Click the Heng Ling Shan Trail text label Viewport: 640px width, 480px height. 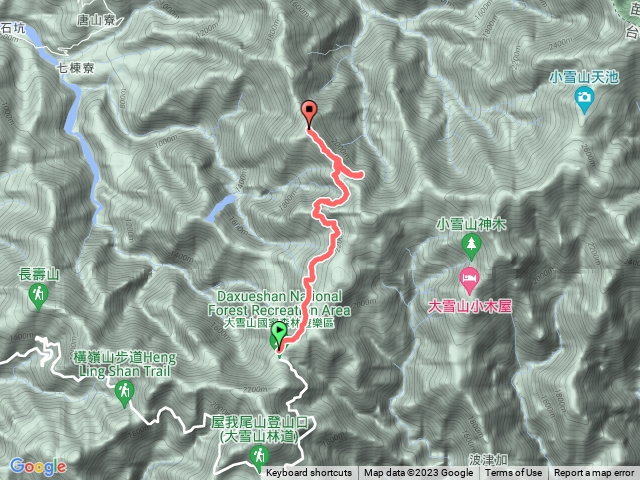124,364
